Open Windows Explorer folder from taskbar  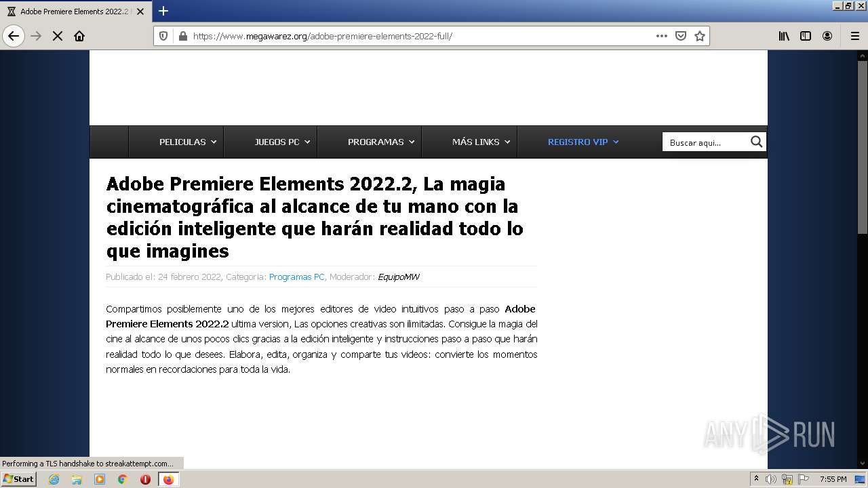pyautogui.click(x=77, y=479)
